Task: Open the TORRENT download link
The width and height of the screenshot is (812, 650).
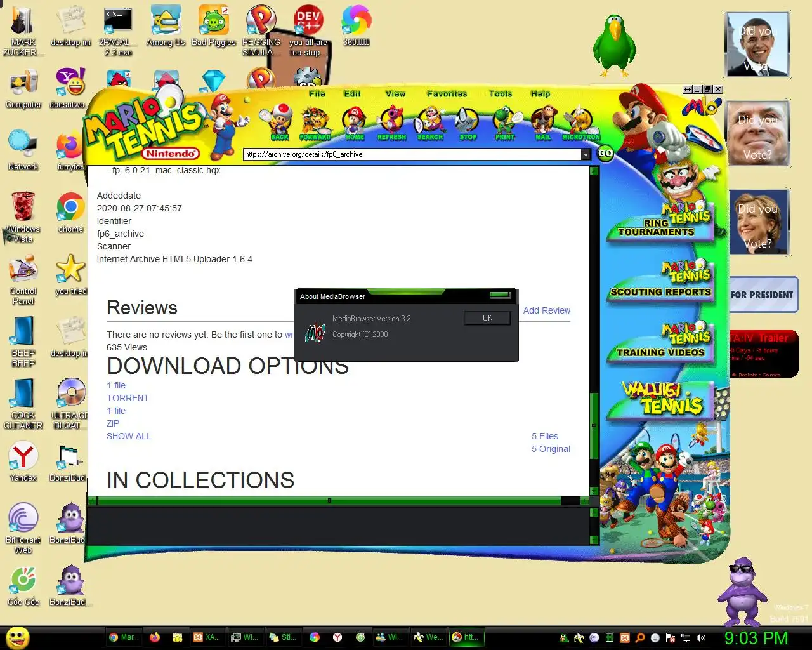Action: pyautogui.click(x=128, y=398)
